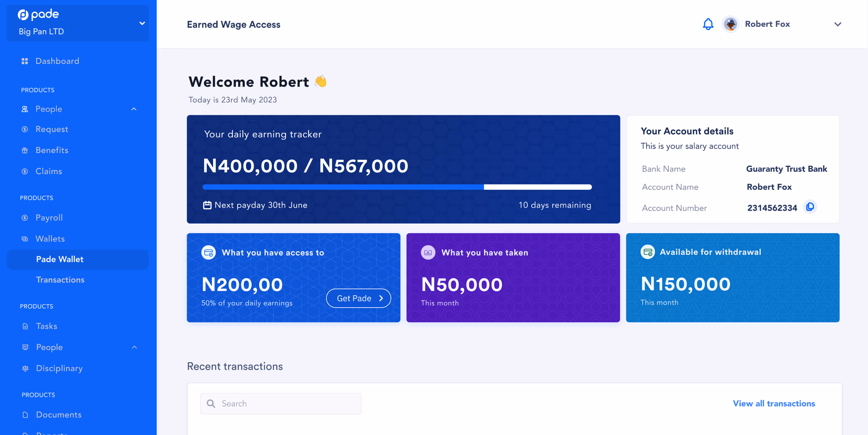The image size is (868, 435).
Task: Click the Disciplinary scales icon
Action: [x=25, y=368]
